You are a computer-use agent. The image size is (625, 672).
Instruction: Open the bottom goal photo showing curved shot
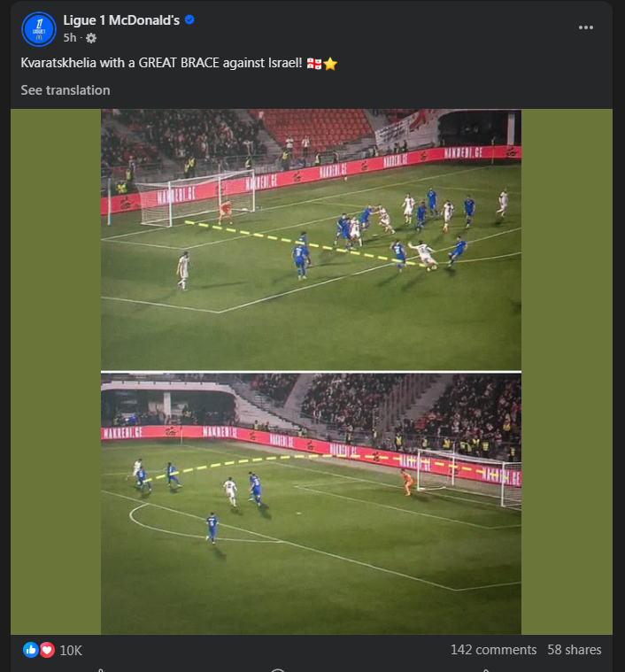click(311, 504)
